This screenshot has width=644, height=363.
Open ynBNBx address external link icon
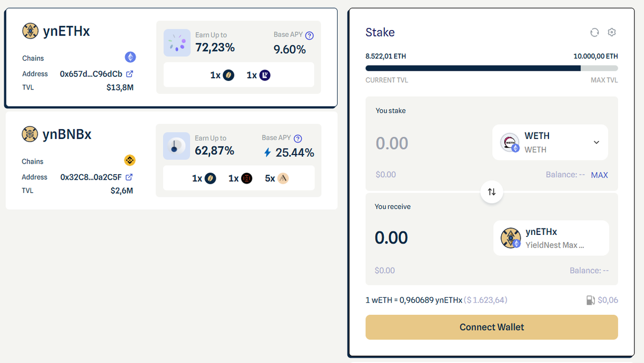[x=129, y=177]
